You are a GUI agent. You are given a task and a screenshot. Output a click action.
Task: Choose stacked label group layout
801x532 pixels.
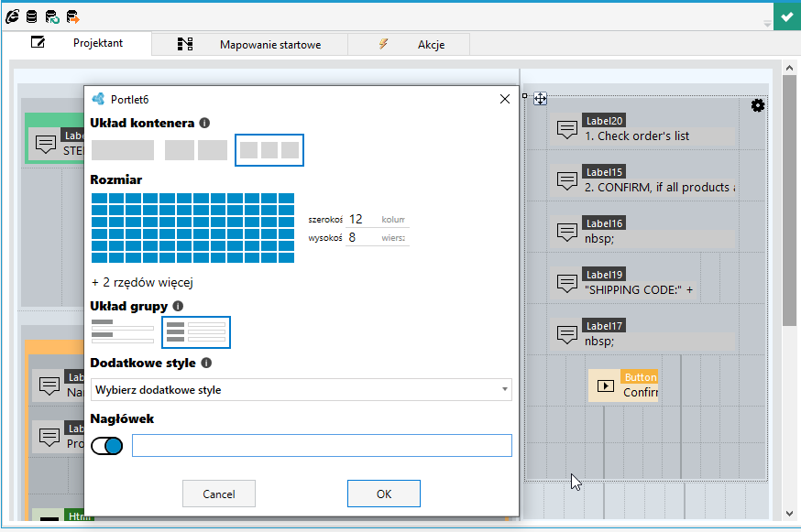[x=123, y=331]
